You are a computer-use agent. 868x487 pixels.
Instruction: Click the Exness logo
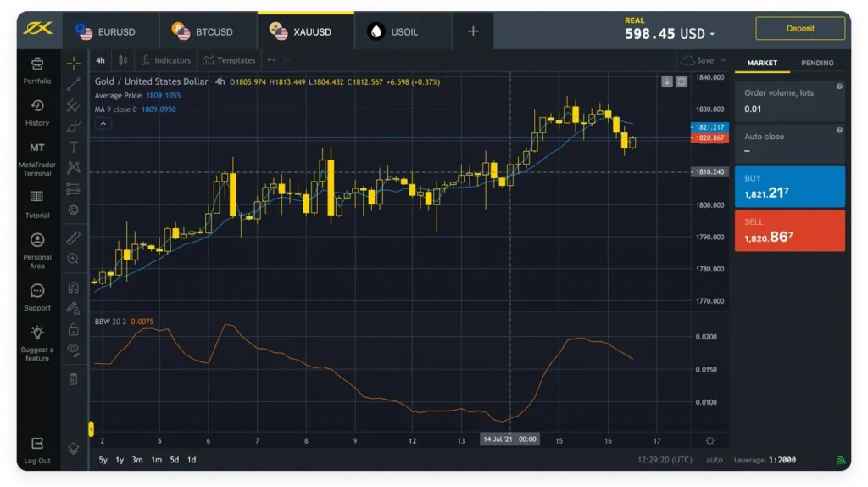pos(37,28)
